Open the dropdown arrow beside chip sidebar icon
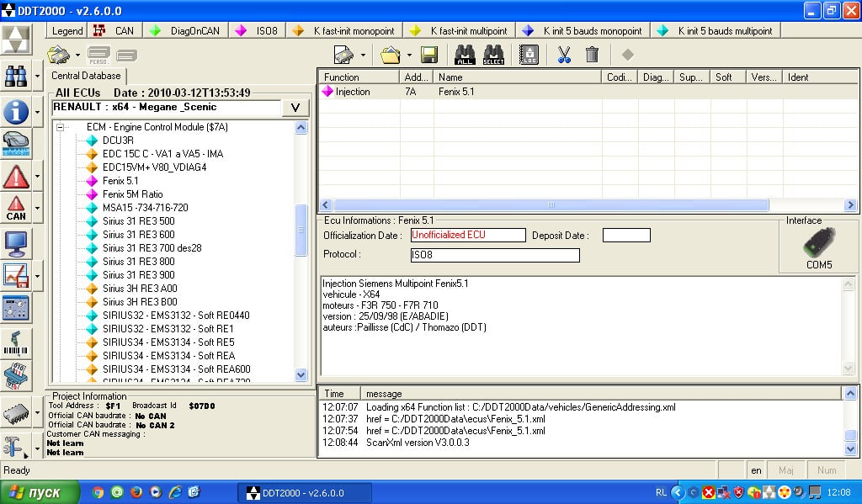This screenshot has height=504, width=862. coord(37,413)
